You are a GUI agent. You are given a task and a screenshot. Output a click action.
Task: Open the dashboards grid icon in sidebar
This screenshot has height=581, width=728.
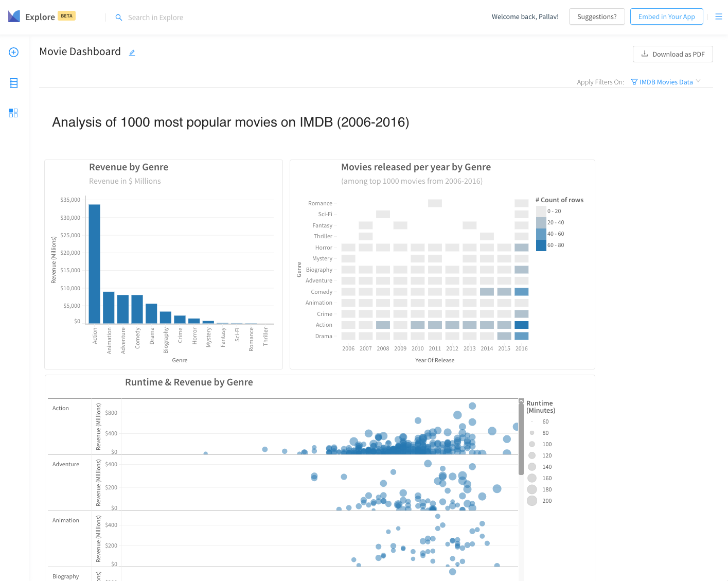pos(13,113)
